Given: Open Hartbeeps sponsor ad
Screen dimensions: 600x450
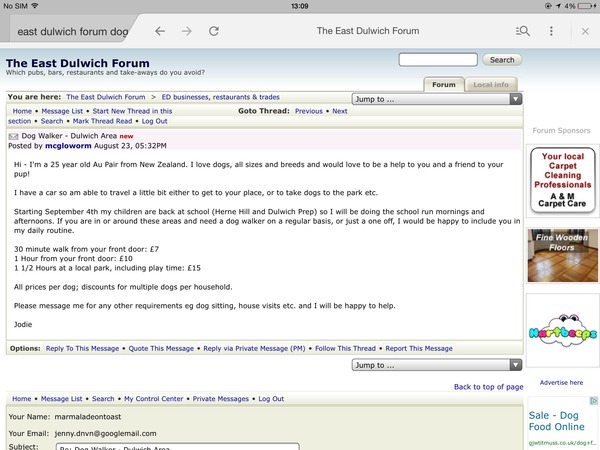Looking at the screenshot, I should pyautogui.click(x=562, y=330).
